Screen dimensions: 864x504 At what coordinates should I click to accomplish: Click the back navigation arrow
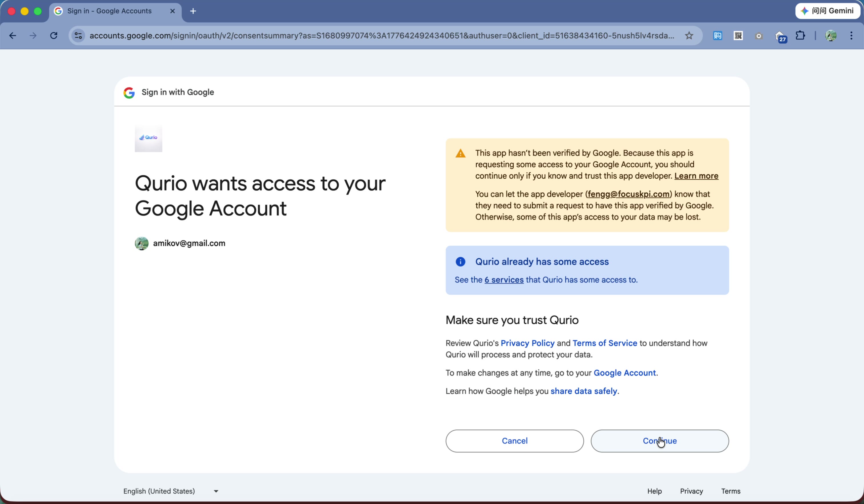pos(12,36)
